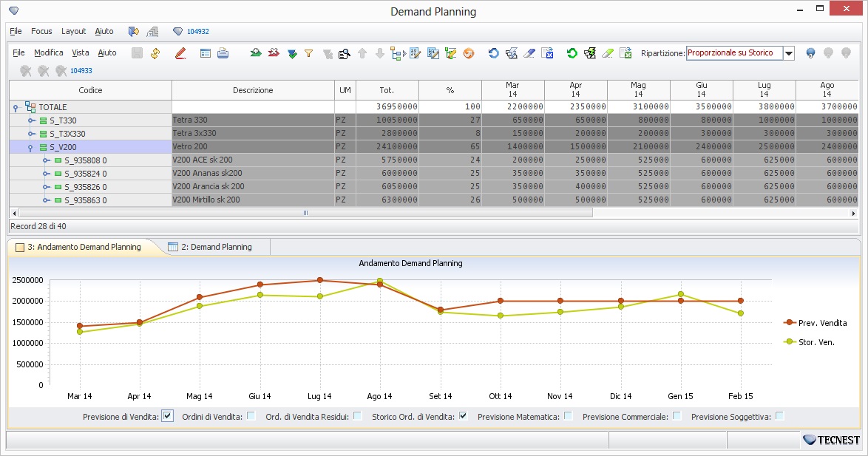Click the TECNEST logo in status bar

coord(832,440)
